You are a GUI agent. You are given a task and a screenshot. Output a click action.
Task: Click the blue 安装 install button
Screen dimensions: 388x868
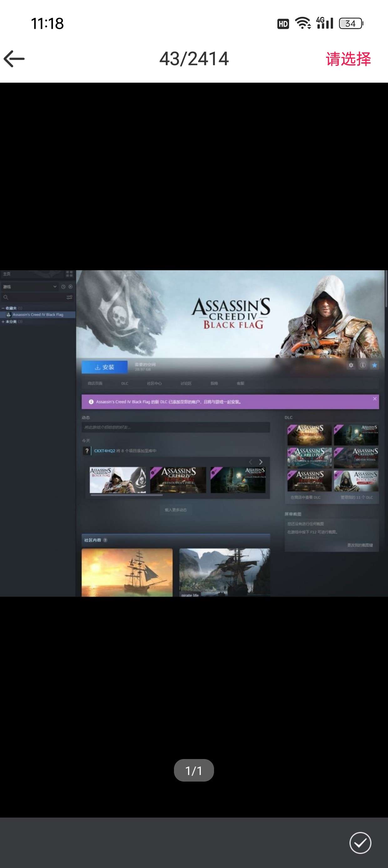click(105, 367)
